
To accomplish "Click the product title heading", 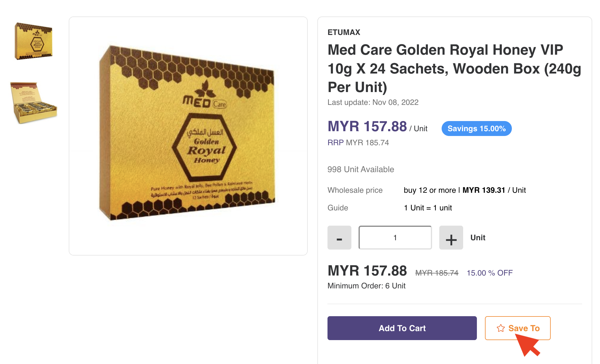I will pos(454,68).
